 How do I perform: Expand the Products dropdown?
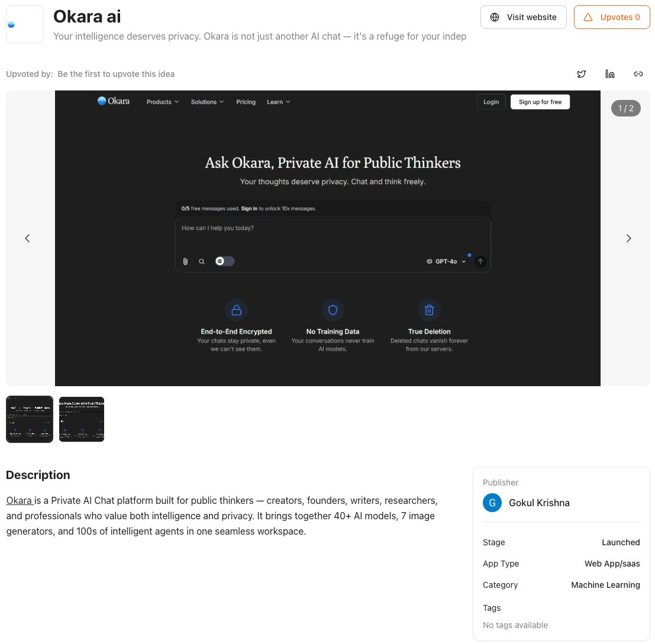[x=163, y=102]
